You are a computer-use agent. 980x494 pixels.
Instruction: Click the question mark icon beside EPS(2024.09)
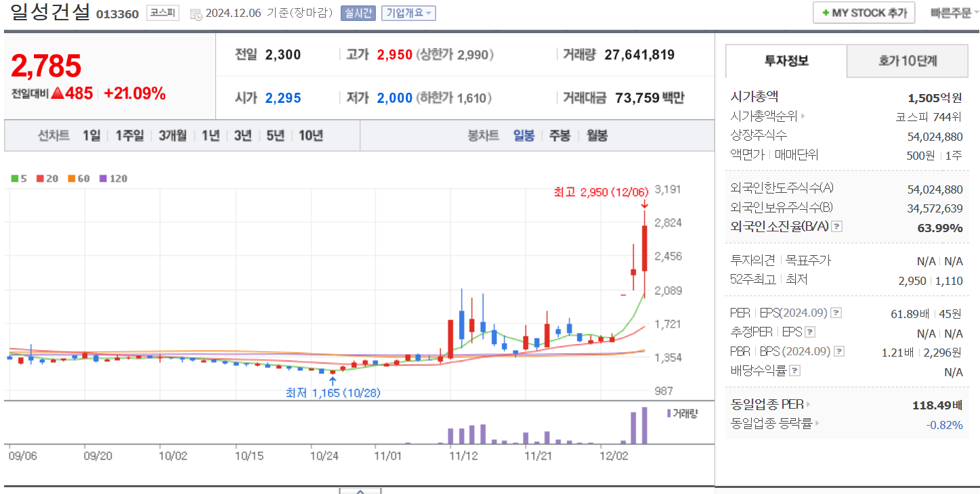point(835,313)
